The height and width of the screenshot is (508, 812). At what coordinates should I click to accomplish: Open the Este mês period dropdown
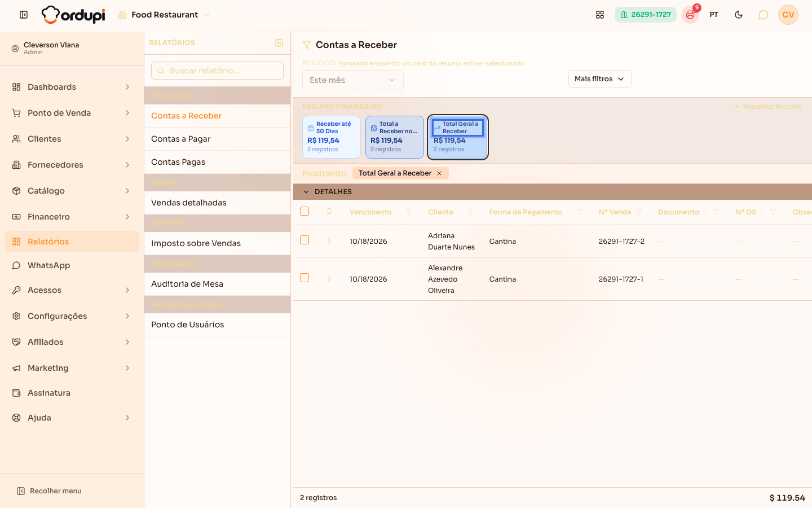point(353,80)
